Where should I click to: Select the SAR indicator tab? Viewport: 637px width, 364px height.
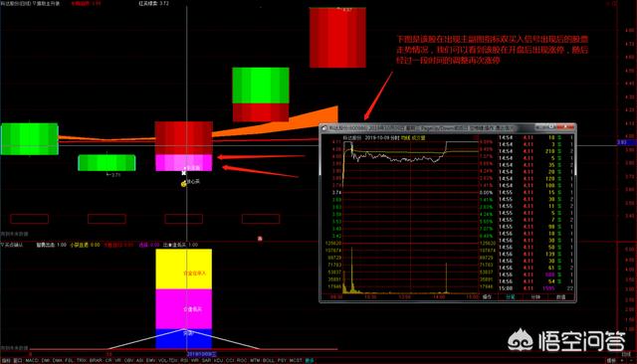pos(206,360)
